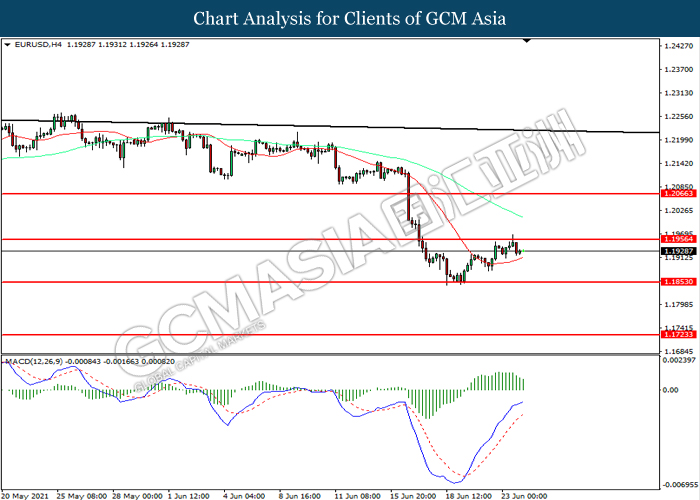Click the MACD(12,26,9) indicator label
The width and height of the screenshot is (700, 500).
coord(34,361)
